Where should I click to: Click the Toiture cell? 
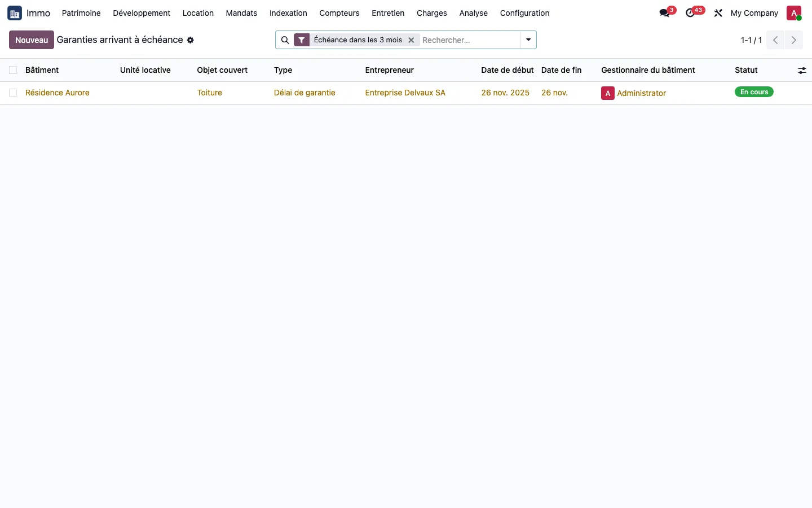click(210, 93)
